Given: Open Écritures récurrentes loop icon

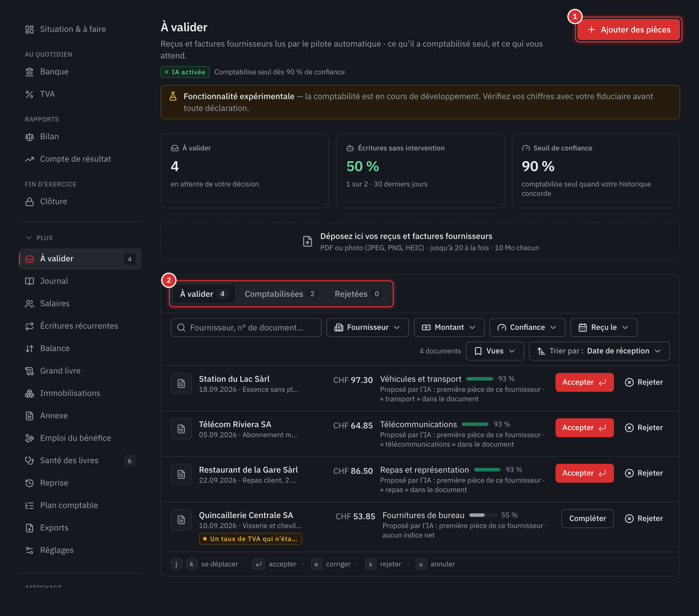Looking at the screenshot, I should 30,326.
